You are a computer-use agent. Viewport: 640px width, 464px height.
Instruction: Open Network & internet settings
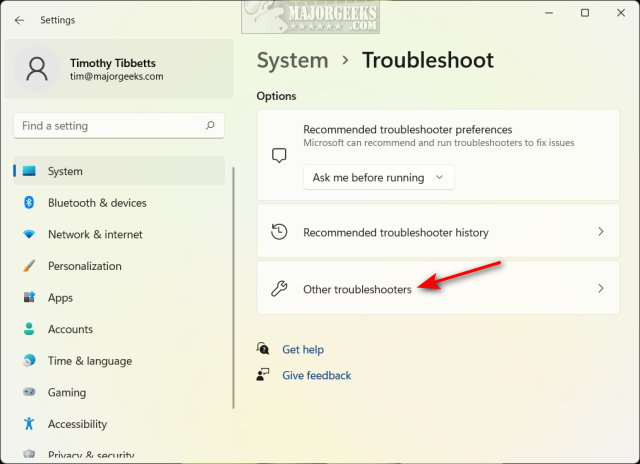[119, 234]
